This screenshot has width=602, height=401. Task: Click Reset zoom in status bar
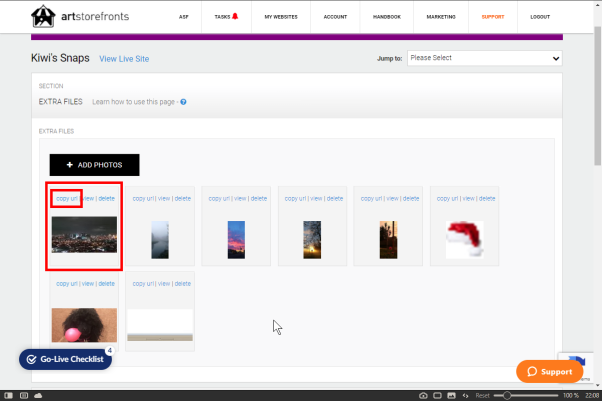(483, 395)
